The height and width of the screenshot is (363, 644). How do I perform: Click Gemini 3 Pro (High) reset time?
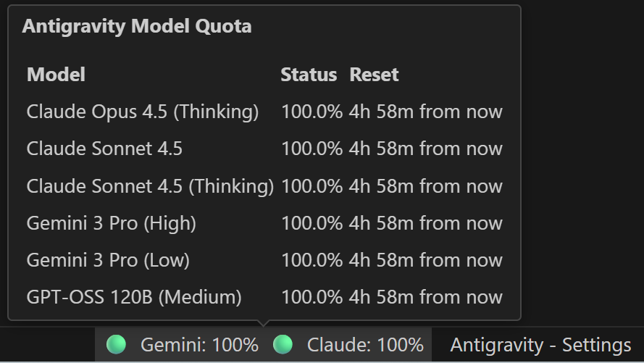tap(425, 223)
